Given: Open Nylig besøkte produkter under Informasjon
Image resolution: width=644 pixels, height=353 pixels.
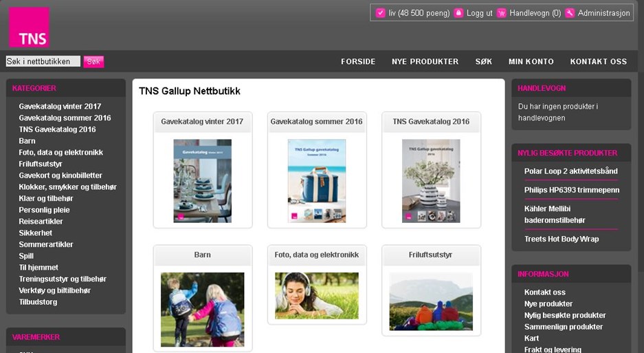Looking at the screenshot, I should click(565, 315).
